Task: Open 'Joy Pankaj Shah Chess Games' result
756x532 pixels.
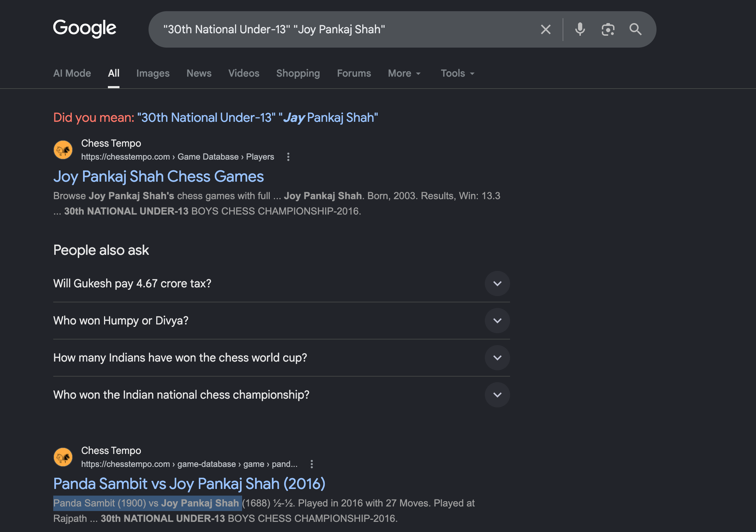Action: point(158,176)
